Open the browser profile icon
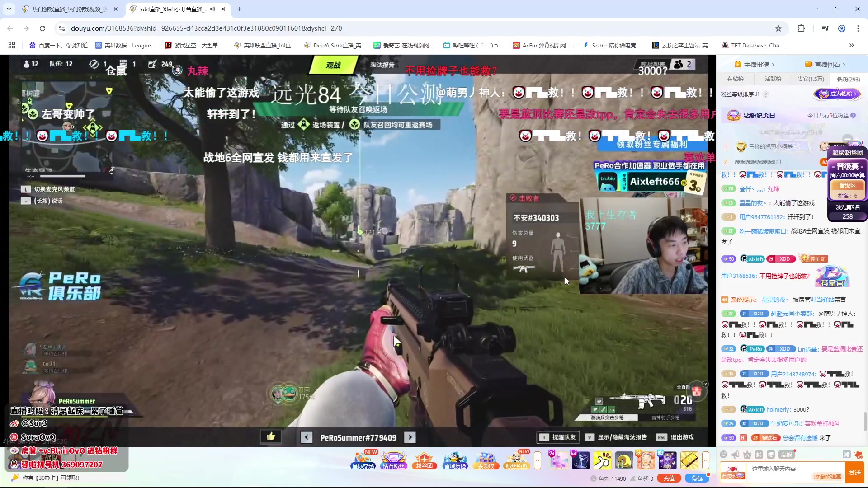 click(x=842, y=28)
